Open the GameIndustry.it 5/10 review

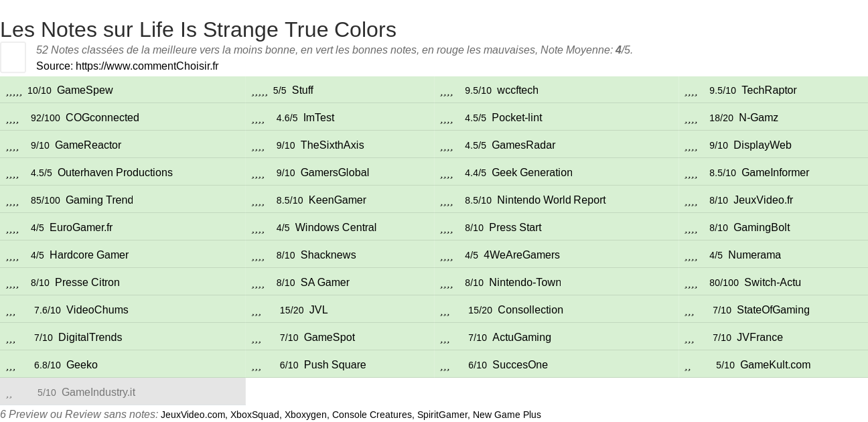[98, 393]
